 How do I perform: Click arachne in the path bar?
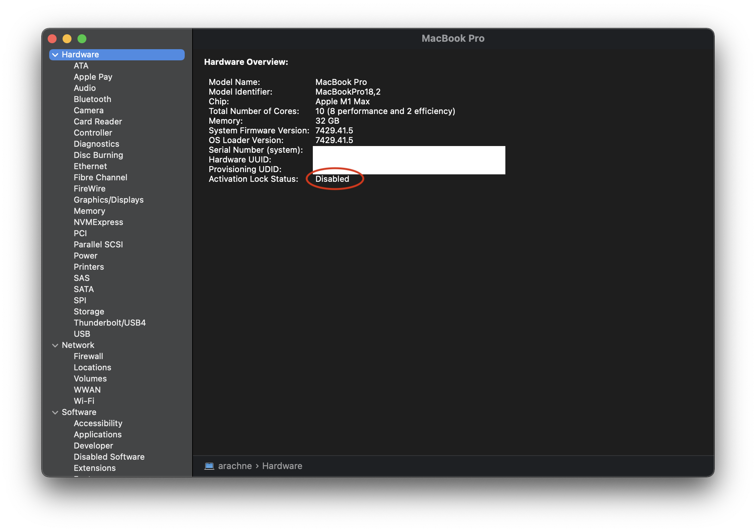(235, 466)
